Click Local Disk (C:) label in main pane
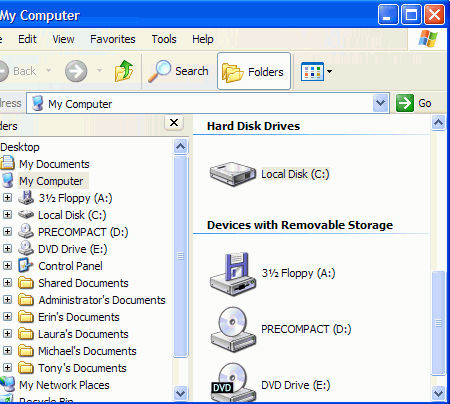 [x=295, y=174]
